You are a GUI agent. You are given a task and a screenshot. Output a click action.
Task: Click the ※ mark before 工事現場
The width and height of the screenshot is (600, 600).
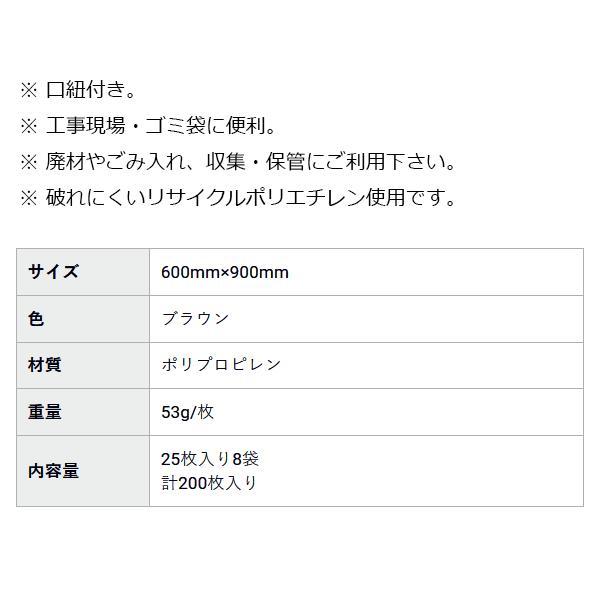pyautogui.click(x=29, y=126)
